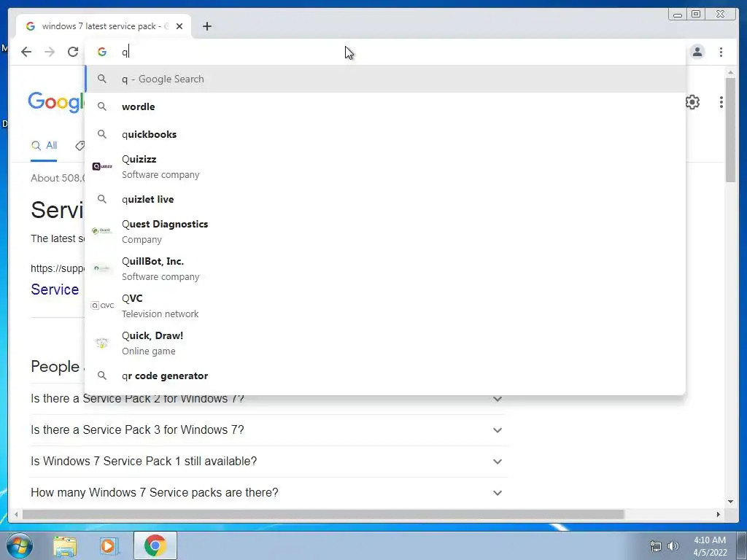This screenshot has width=747, height=560.
Task: Click the QuillBot logo thumbnail
Action: coord(102,268)
